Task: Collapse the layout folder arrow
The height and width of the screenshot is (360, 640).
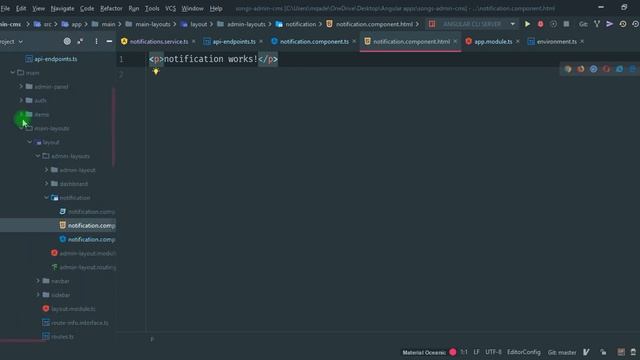Action: coord(30,142)
